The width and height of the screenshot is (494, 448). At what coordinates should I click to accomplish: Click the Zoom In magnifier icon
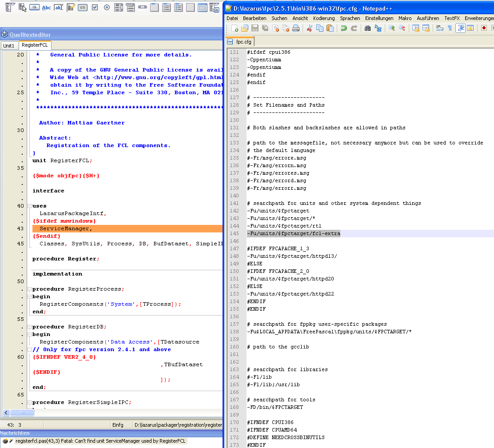click(x=391, y=28)
